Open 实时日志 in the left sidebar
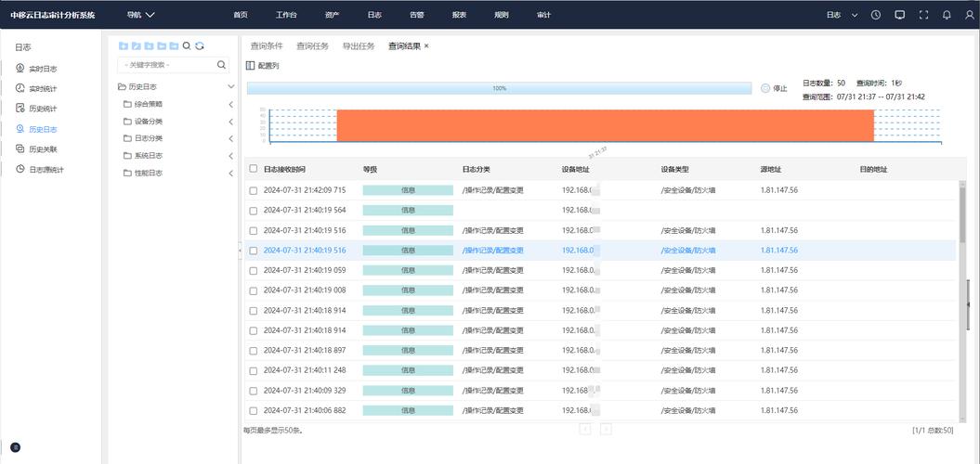 [43, 69]
